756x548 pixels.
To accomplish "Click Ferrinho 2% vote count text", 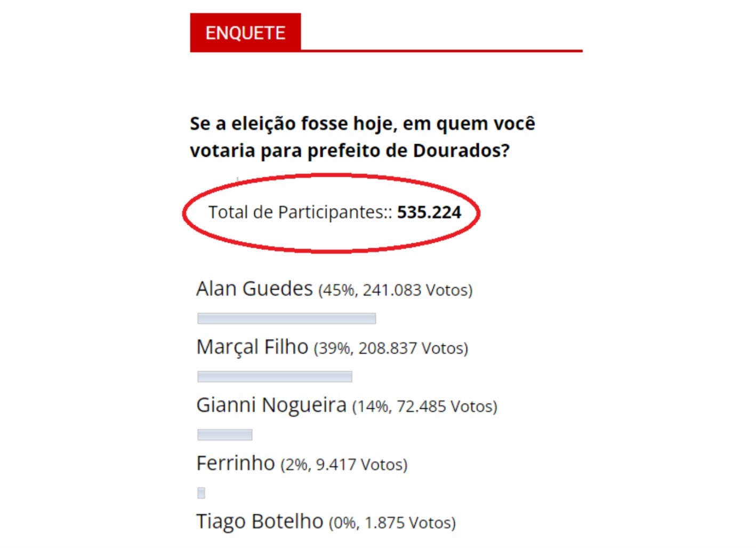I will (x=344, y=465).
